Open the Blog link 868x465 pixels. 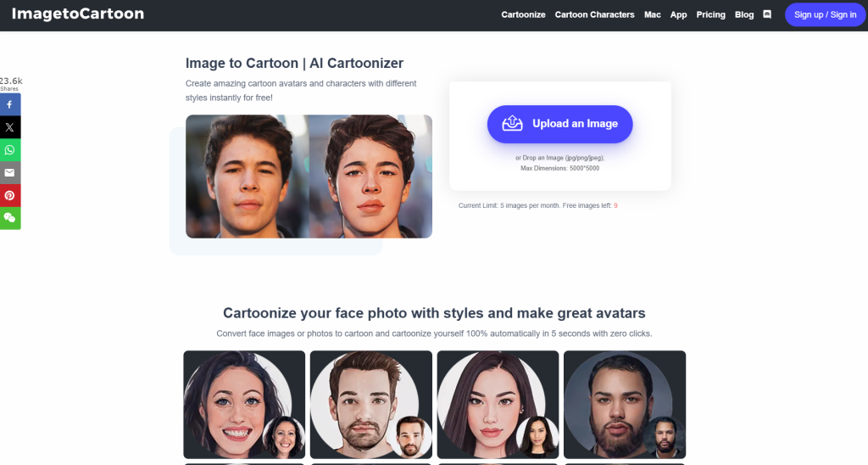tap(744, 15)
